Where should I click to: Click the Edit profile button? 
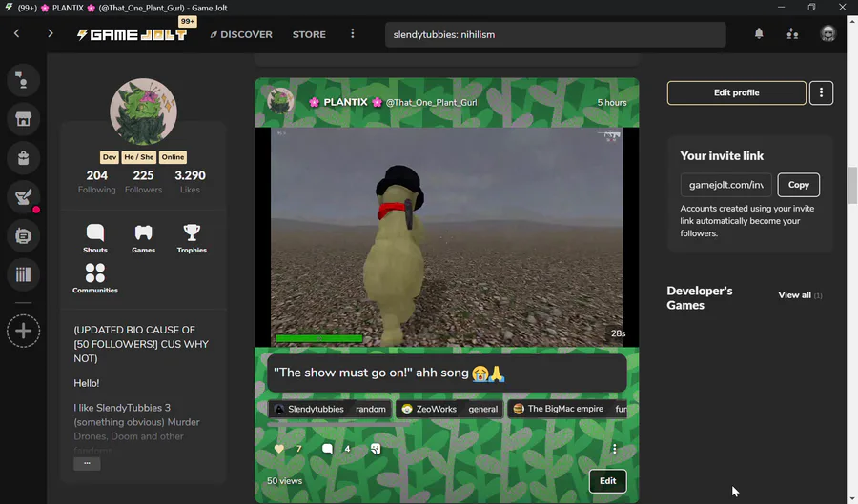[737, 93]
